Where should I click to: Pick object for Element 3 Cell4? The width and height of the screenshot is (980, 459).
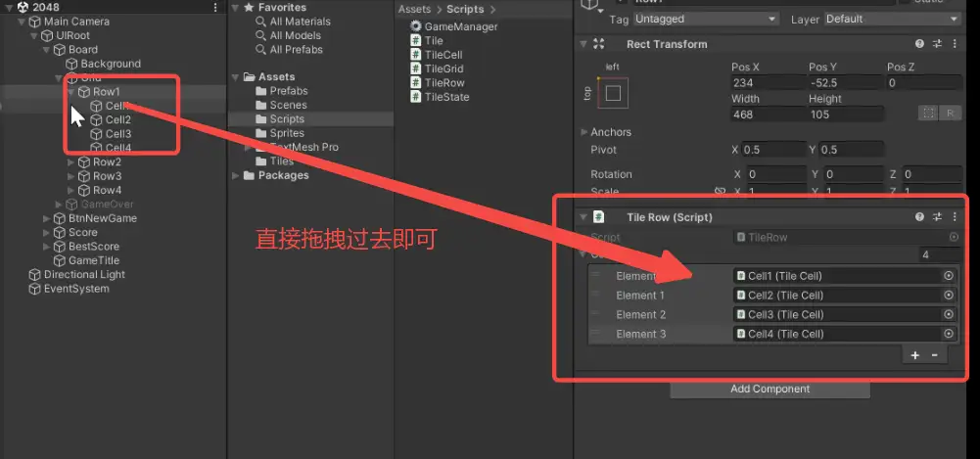tap(949, 334)
